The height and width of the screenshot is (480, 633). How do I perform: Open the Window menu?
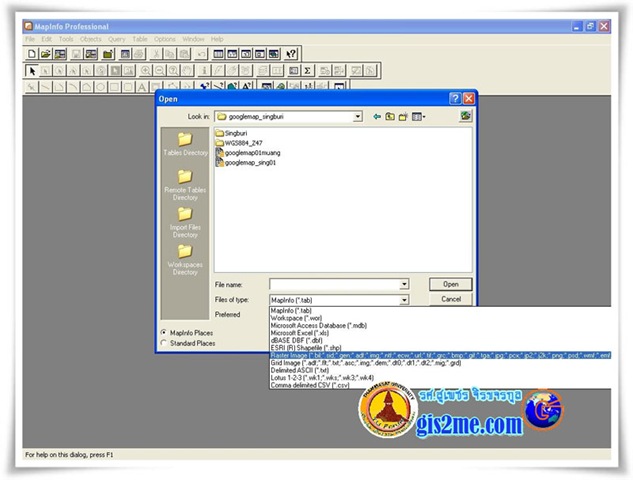click(x=193, y=39)
